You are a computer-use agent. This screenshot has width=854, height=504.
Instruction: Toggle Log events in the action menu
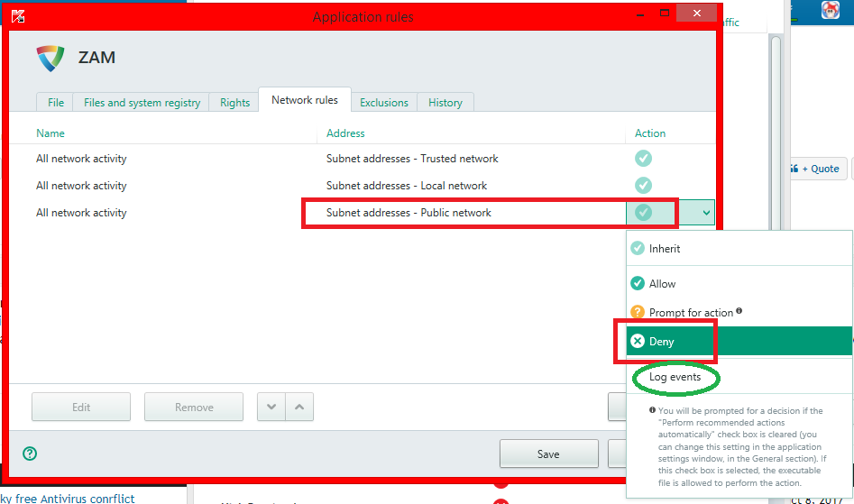coord(739,377)
